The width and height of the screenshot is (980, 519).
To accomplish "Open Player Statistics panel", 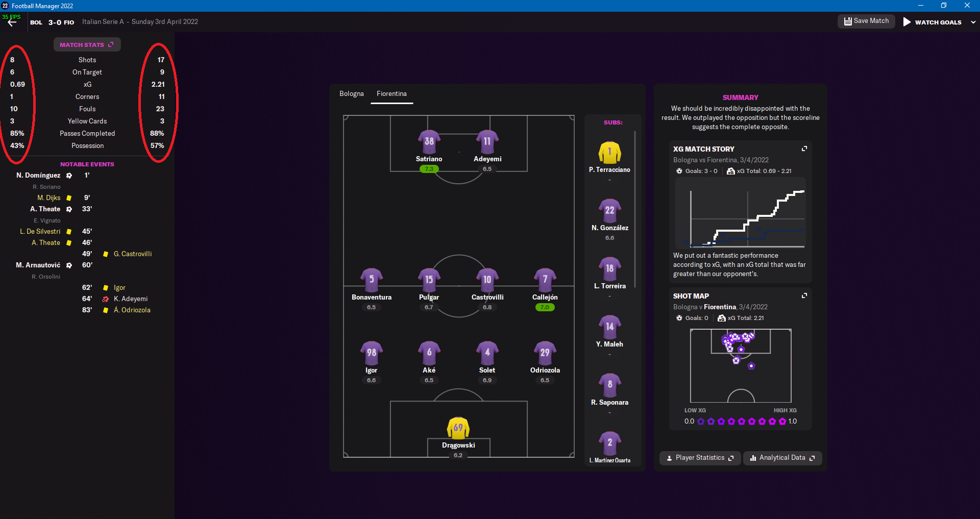I will click(700, 458).
